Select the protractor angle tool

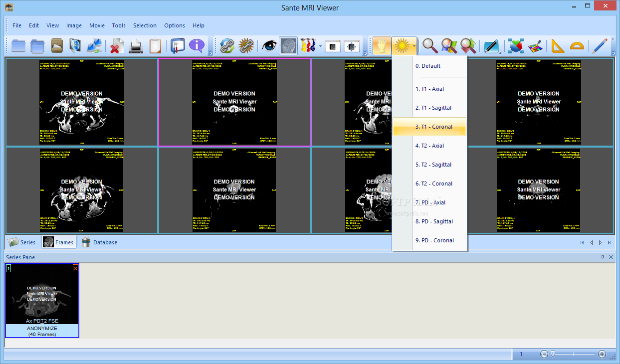pos(577,46)
